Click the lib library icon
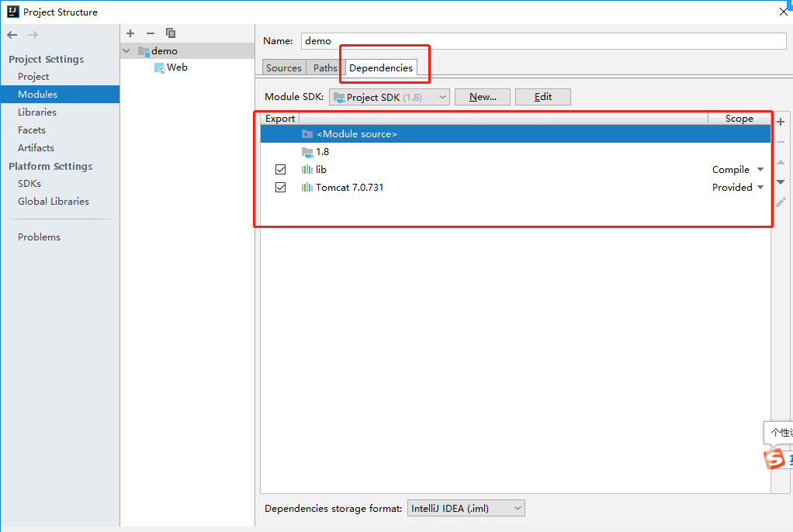Image resolution: width=793 pixels, height=532 pixels. pos(307,170)
